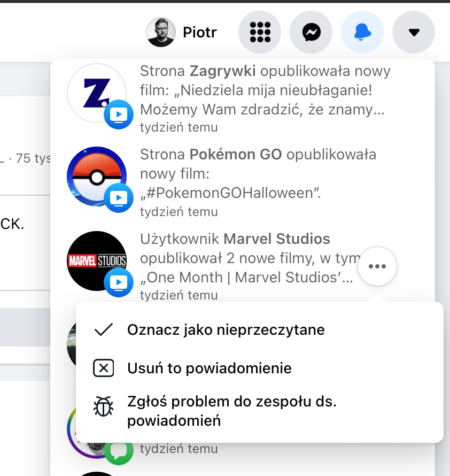
Task: Click the bug report icon
Action: point(104,406)
